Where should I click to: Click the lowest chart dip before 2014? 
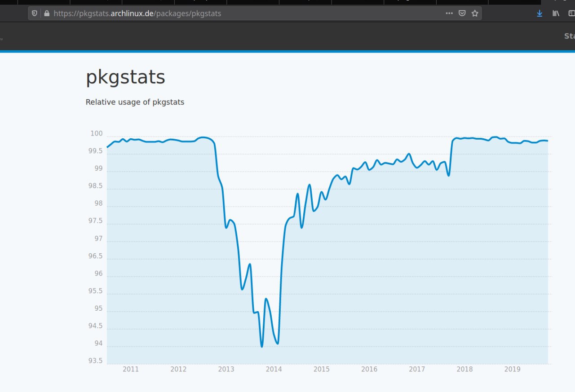coord(262,346)
